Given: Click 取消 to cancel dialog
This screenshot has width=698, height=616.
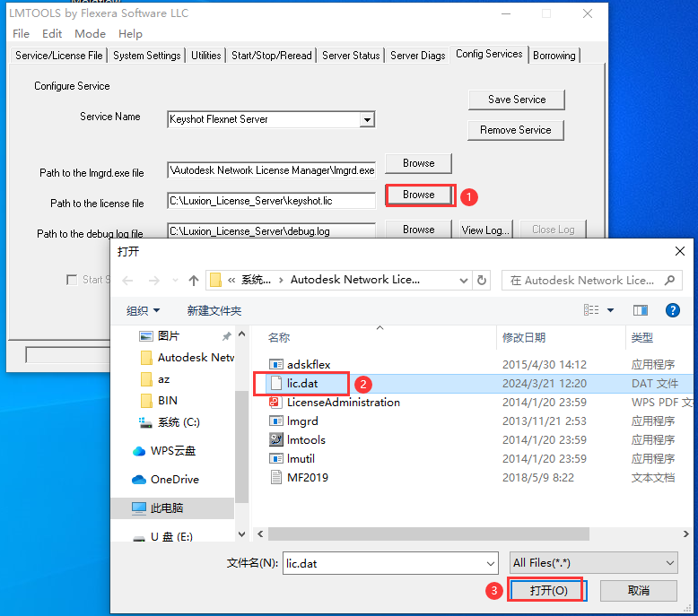Looking at the screenshot, I should coord(639,591).
